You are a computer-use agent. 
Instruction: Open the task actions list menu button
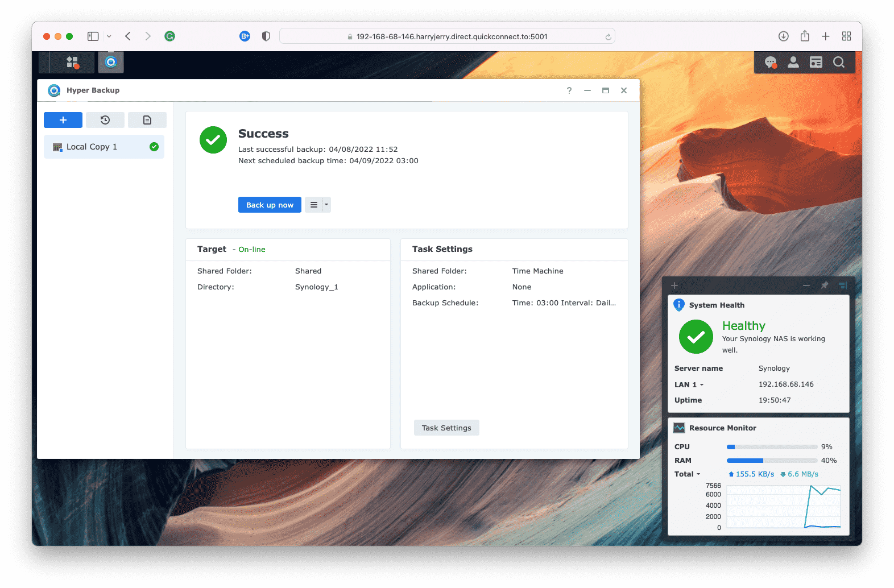click(x=318, y=205)
